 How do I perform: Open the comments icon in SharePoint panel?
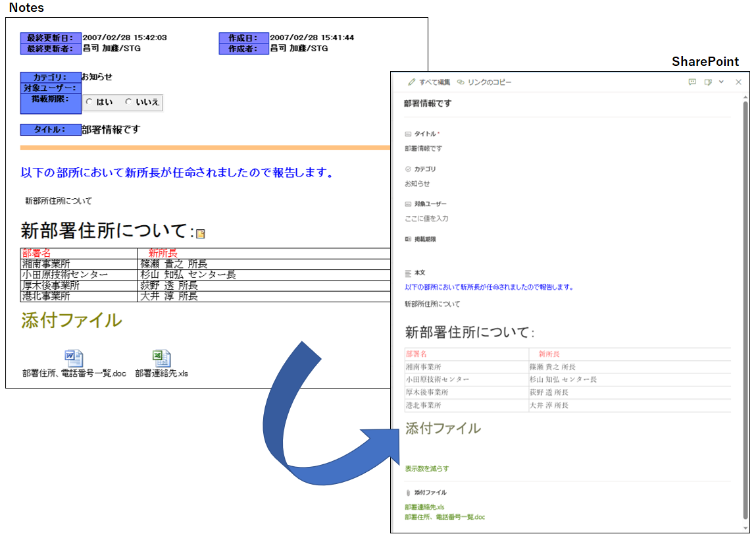click(692, 82)
